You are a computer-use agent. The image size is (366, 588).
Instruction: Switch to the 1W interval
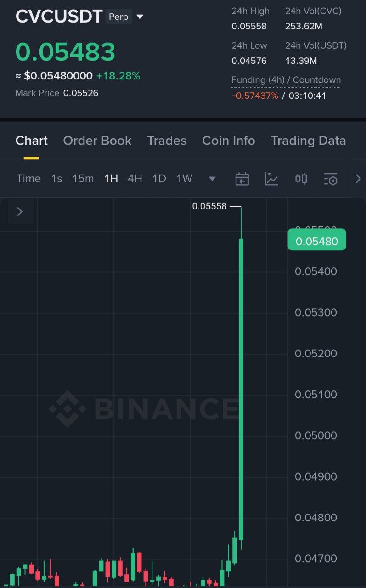pyautogui.click(x=185, y=179)
